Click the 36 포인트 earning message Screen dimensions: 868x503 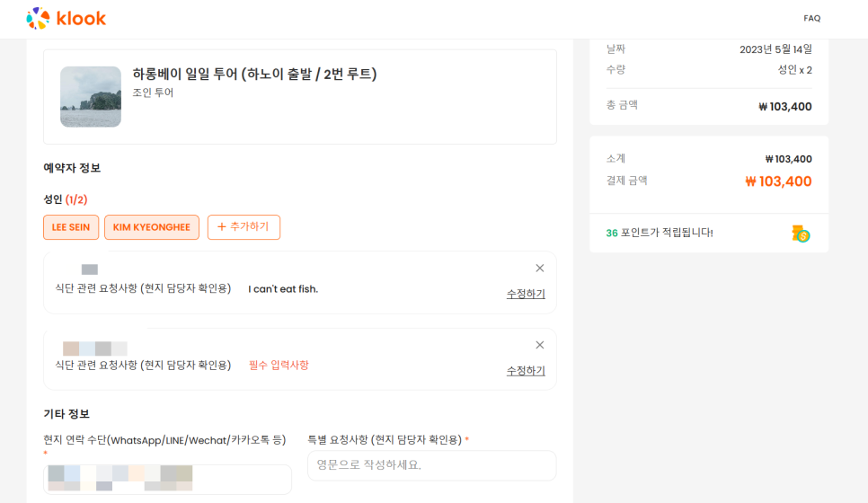click(x=660, y=233)
